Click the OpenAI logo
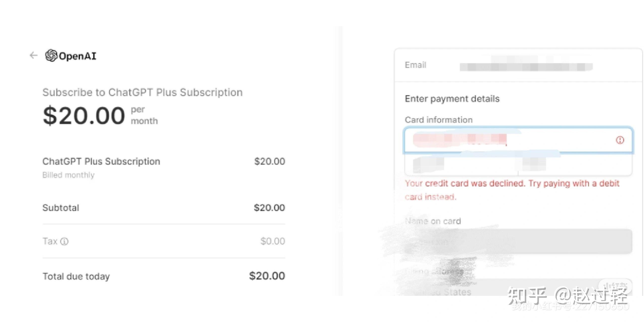The width and height of the screenshot is (644, 322). pyautogui.click(x=71, y=56)
